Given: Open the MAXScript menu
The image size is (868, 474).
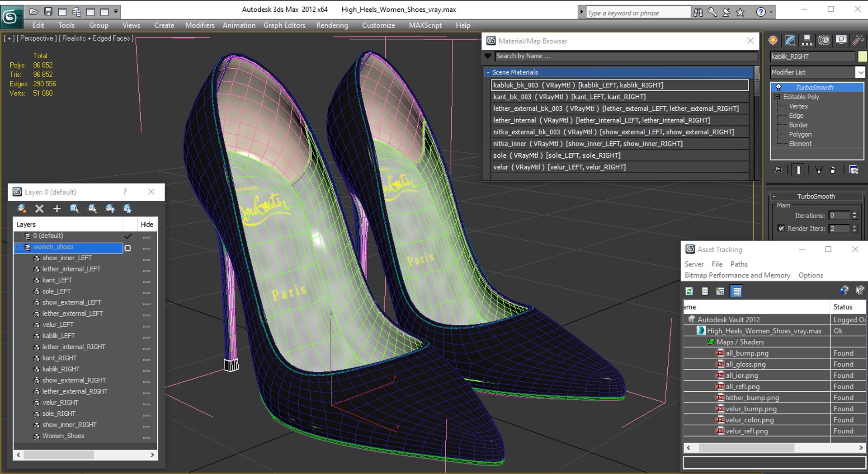Looking at the screenshot, I should (x=425, y=25).
